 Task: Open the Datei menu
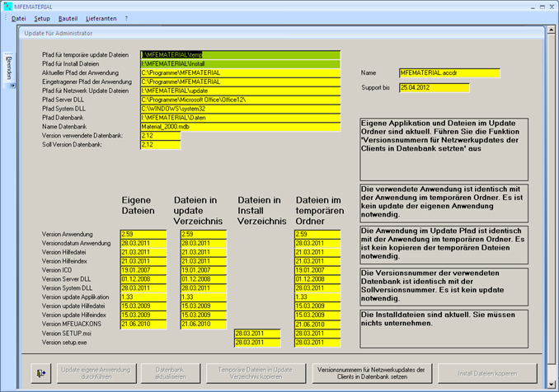point(18,18)
